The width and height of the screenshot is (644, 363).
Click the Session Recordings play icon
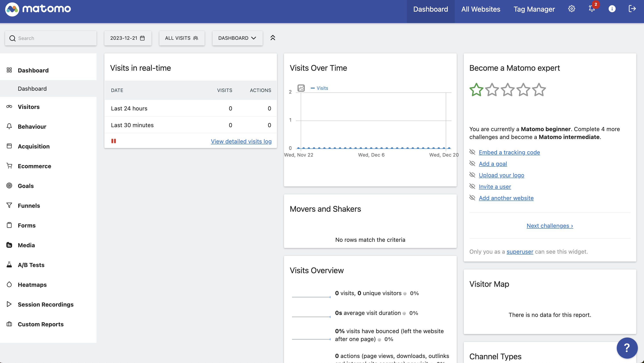coord(9,304)
